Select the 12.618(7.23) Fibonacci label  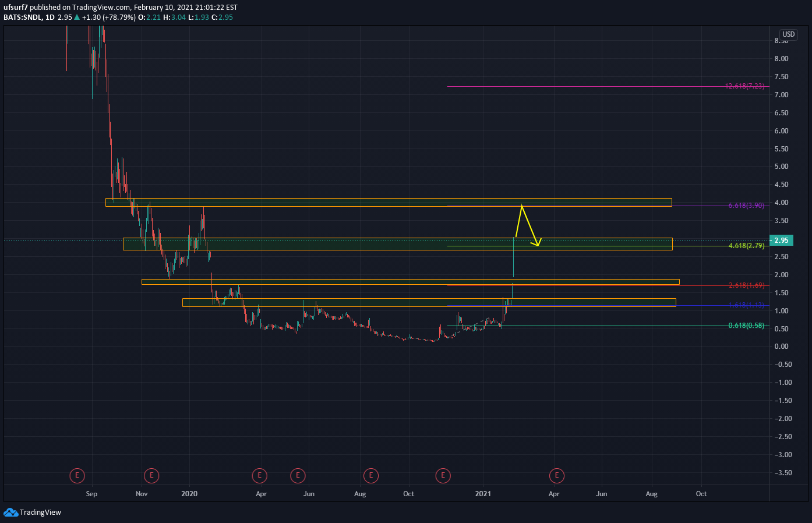point(744,86)
